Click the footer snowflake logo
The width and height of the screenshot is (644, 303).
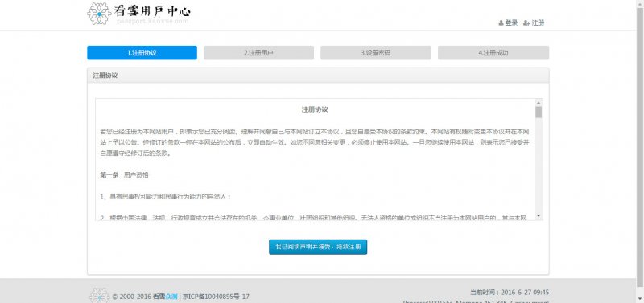point(99,295)
